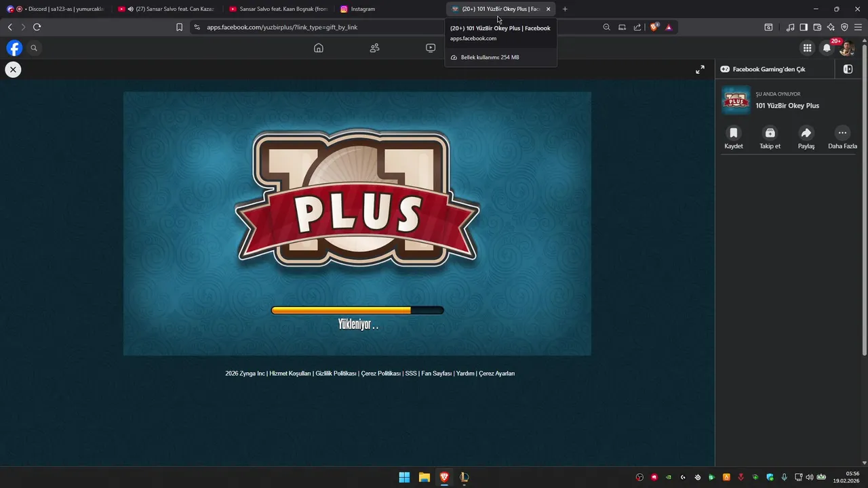Open File Explorer from taskbar
The height and width of the screenshot is (488, 868).
click(424, 477)
